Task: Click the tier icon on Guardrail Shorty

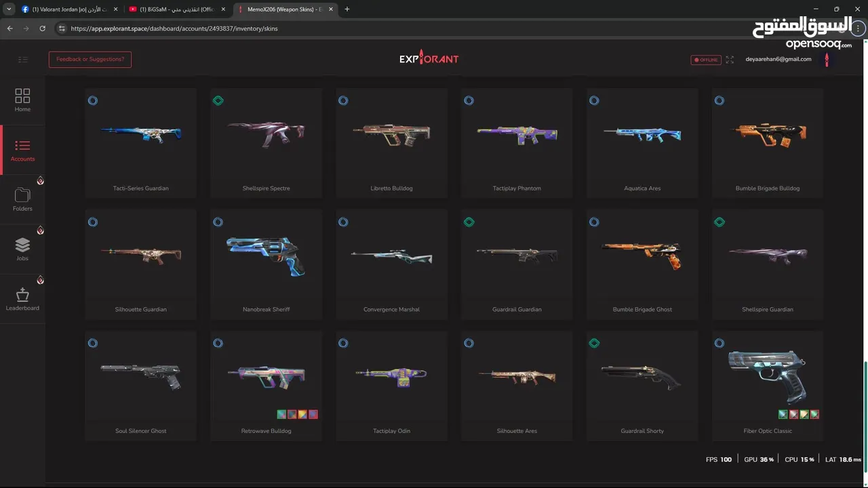Action: pyautogui.click(x=594, y=343)
